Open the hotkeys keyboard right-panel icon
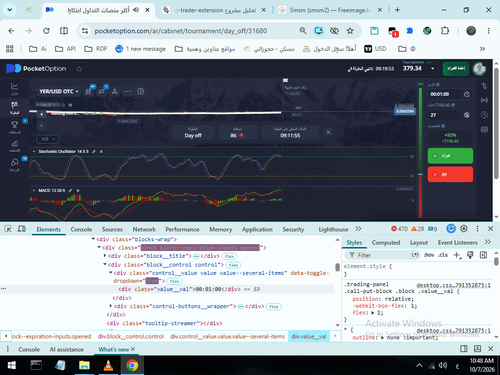500x375 pixels. coord(484,129)
